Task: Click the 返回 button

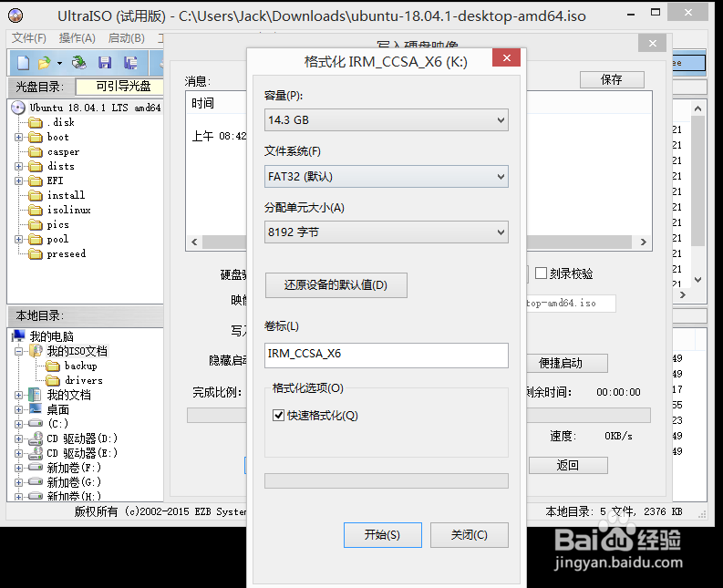Action: tap(568, 465)
